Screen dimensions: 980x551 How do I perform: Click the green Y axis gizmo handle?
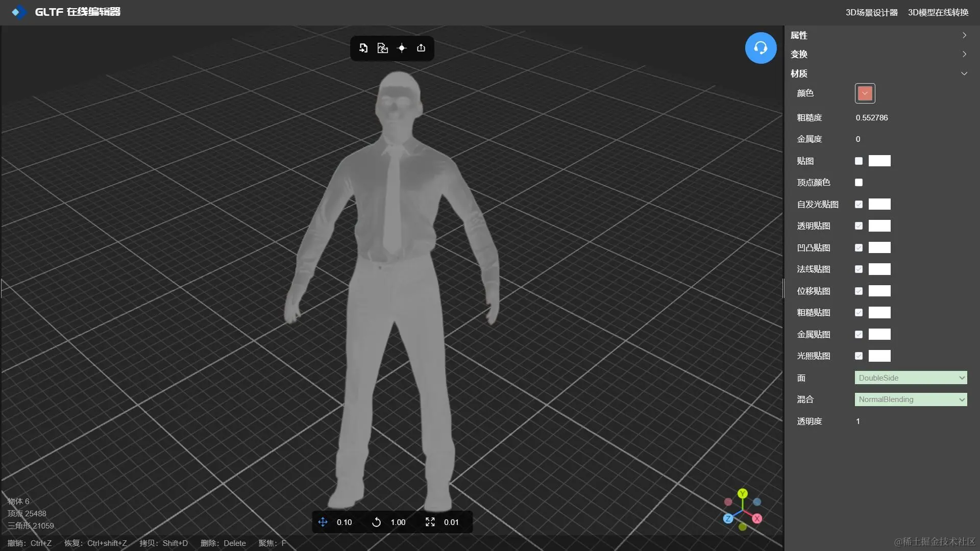click(x=743, y=493)
